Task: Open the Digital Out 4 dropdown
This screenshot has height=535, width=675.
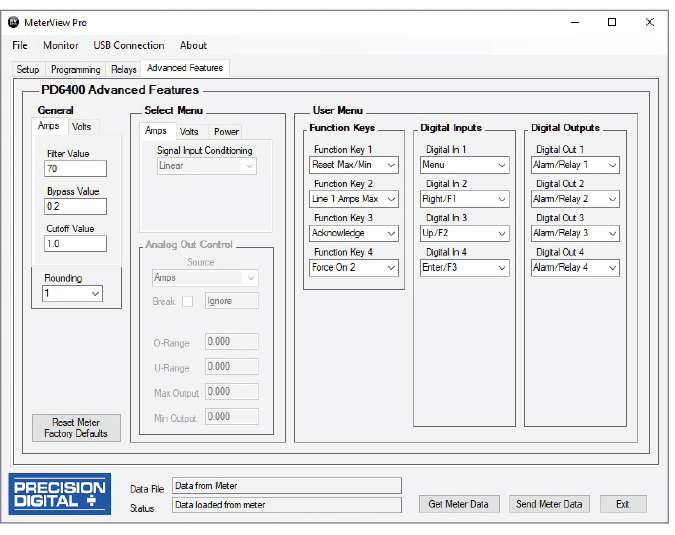Action: (575, 268)
